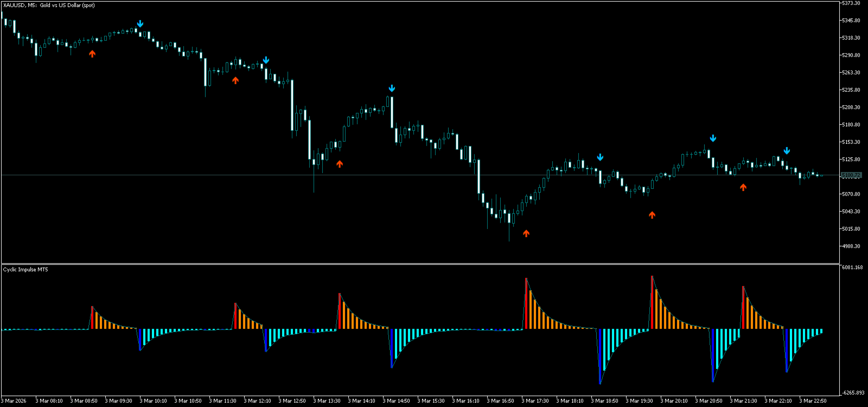The image size is (868, 407).
Task: Select the 3 Mar 12:10 time label
Action: 258,401
